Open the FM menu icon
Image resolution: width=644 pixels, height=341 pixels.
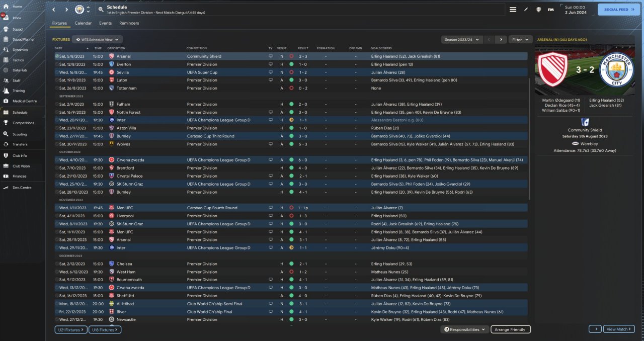(550, 10)
